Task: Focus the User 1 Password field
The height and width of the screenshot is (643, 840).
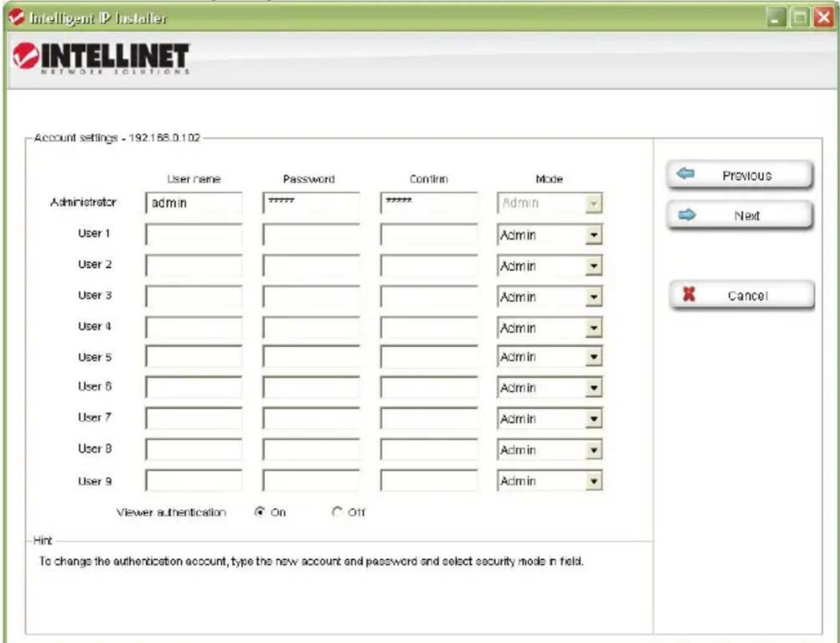Action: click(x=311, y=235)
